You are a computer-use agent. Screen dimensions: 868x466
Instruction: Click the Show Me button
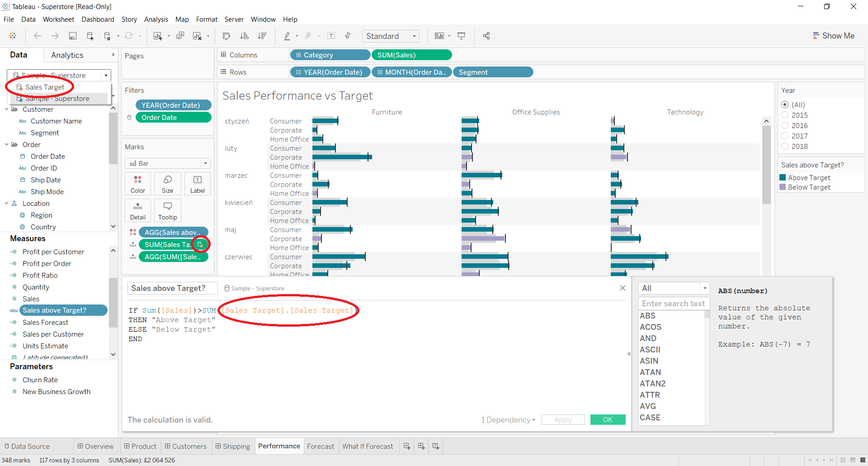(833, 36)
